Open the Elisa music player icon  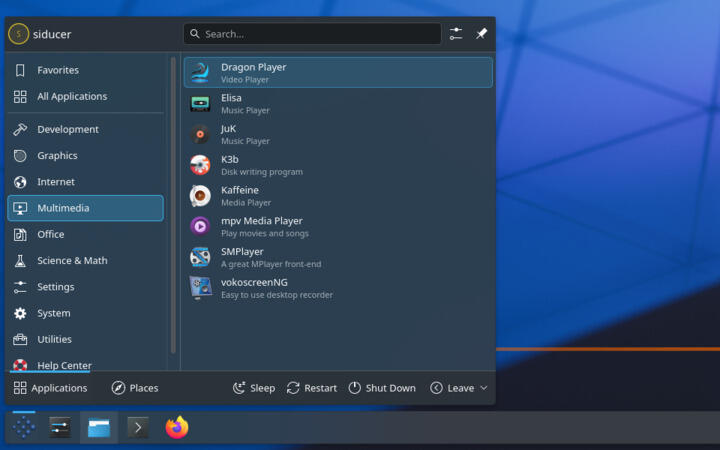click(200, 103)
